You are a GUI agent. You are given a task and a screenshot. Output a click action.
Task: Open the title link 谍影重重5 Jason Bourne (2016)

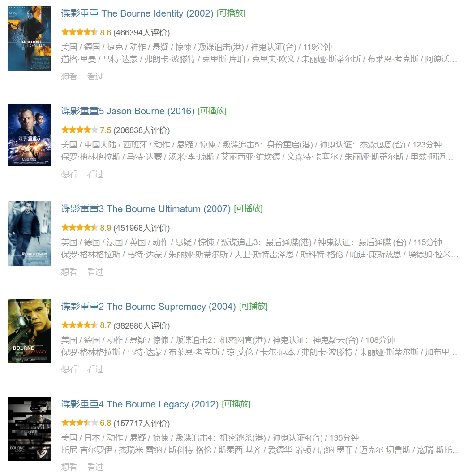(x=128, y=111)
